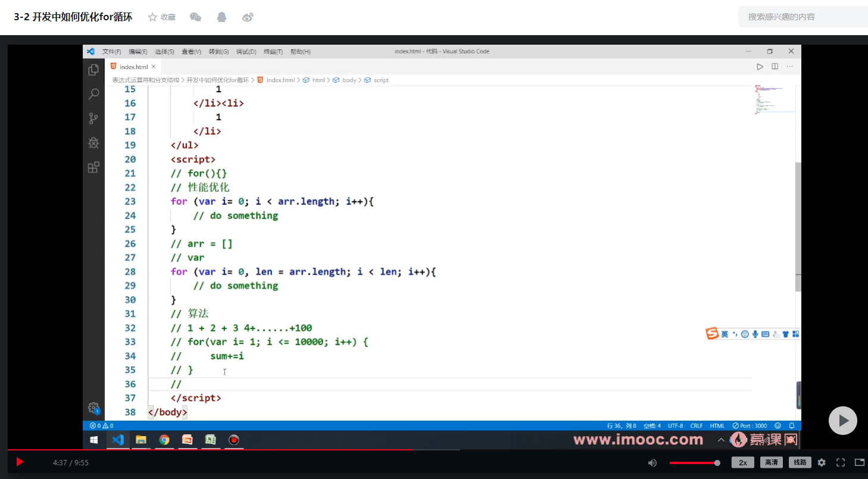868x479 pixels.
Task: Toggle the Sogou 英 language mode
Action: pos(725,334)
